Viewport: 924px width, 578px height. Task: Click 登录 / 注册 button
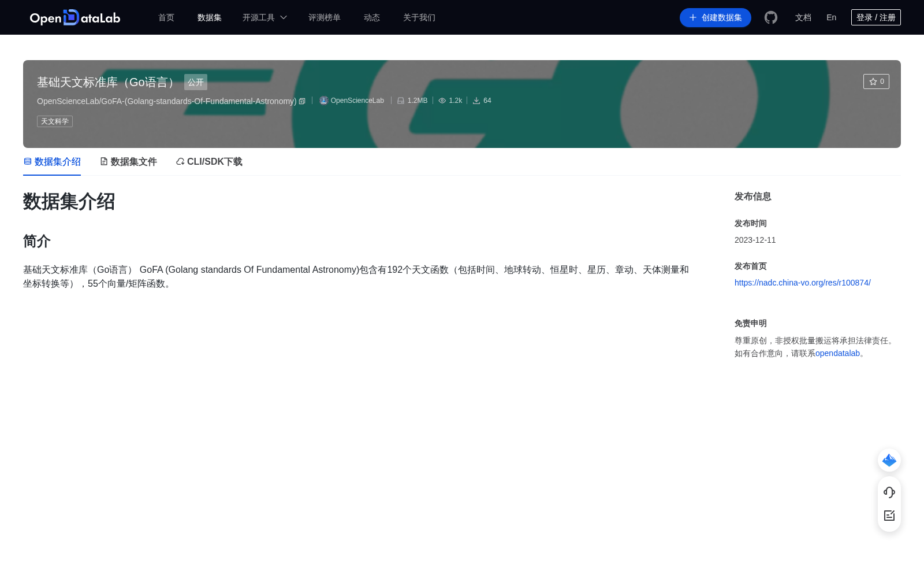point(876,17)
